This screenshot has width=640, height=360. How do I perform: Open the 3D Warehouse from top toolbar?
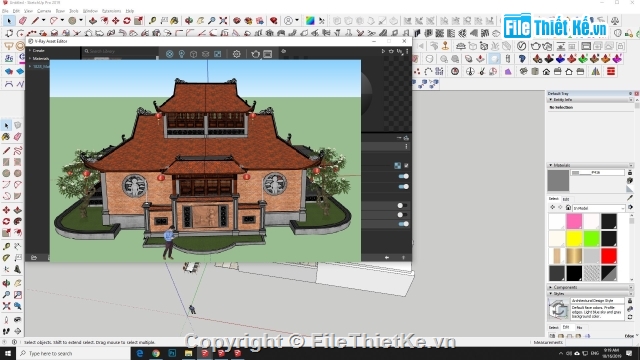[237, 20]
